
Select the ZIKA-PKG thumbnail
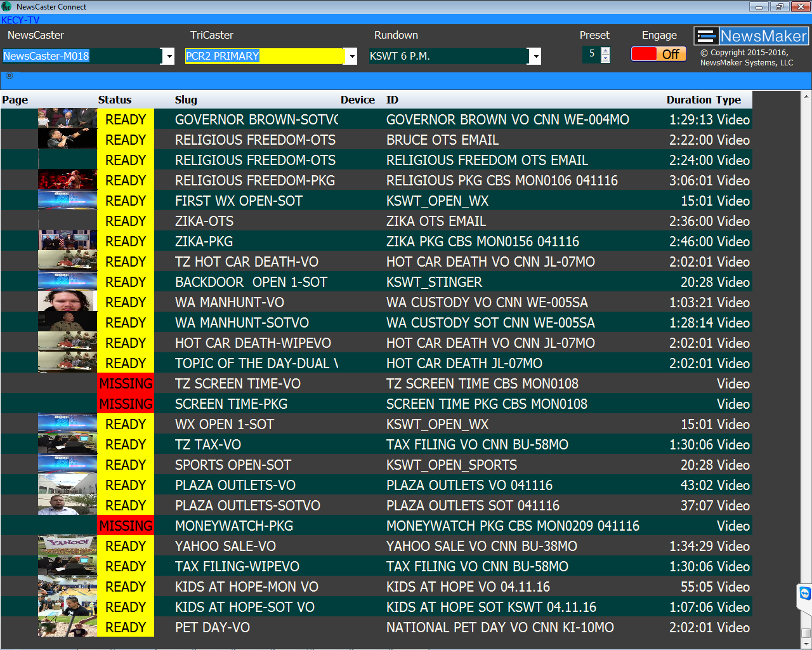pos(67,241)
